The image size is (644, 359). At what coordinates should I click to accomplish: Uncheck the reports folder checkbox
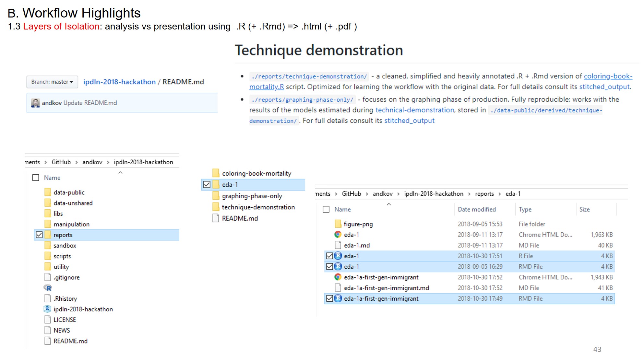39,235
